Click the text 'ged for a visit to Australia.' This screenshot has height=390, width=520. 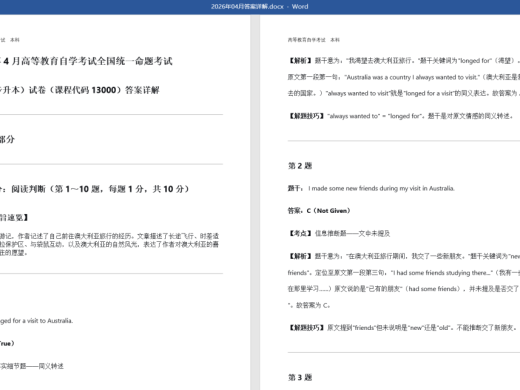36,321
